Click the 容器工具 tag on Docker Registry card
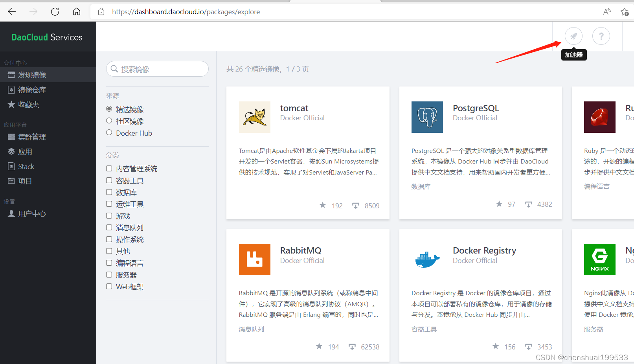 424,329
